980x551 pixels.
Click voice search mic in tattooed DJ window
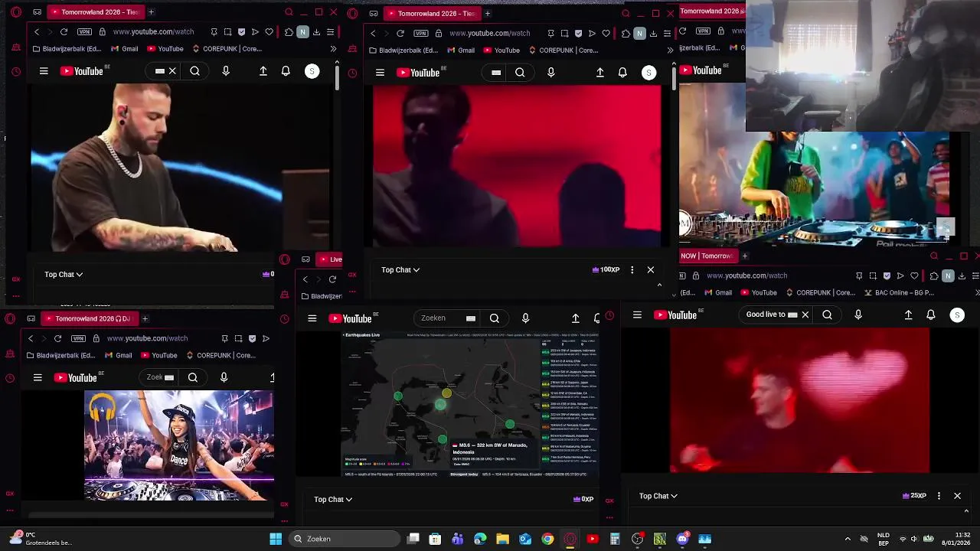point(225,71)
